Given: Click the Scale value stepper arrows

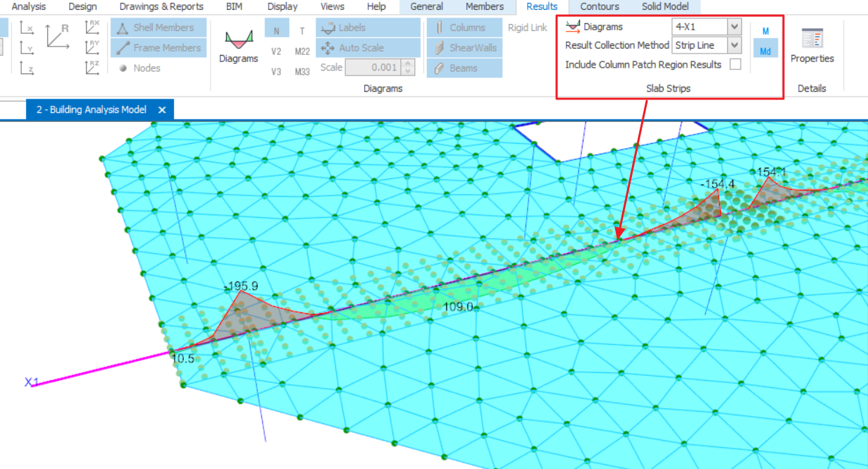Looking at the screenshot, I should pos(409,68).
